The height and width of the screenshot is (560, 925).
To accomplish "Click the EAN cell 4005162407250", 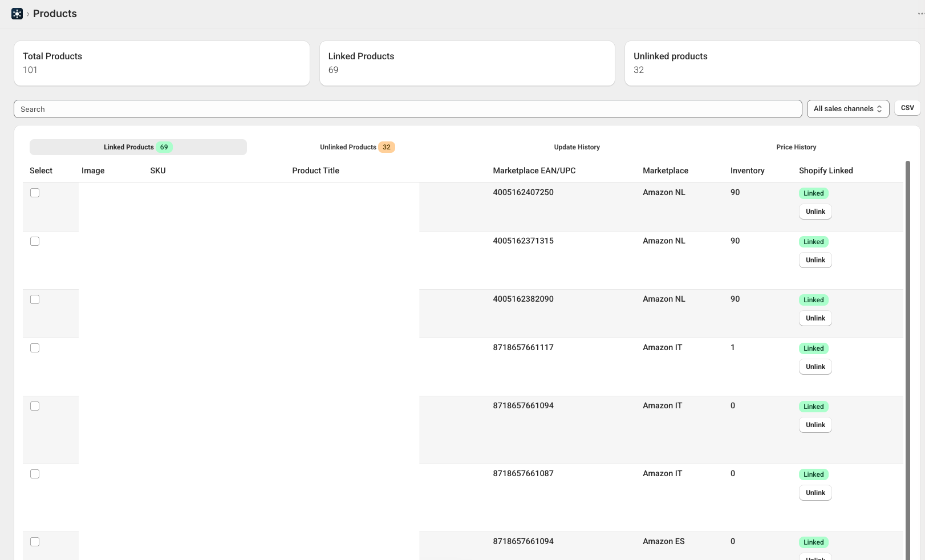I will pos(523,192).
